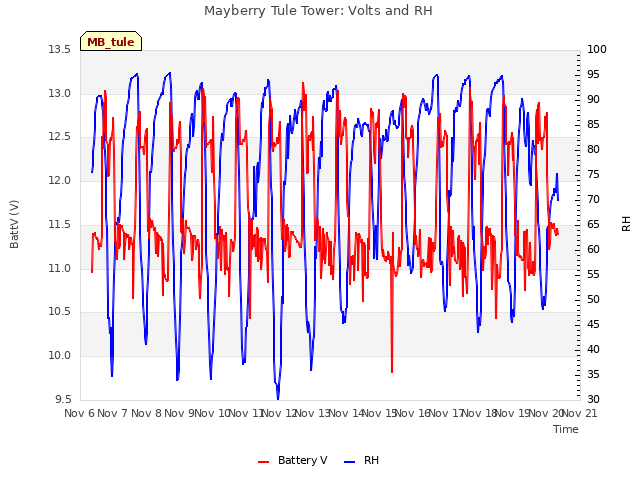Click the Nov 13 date label
The height and width of the screenshot is (480, 640).
pos(313,413)
